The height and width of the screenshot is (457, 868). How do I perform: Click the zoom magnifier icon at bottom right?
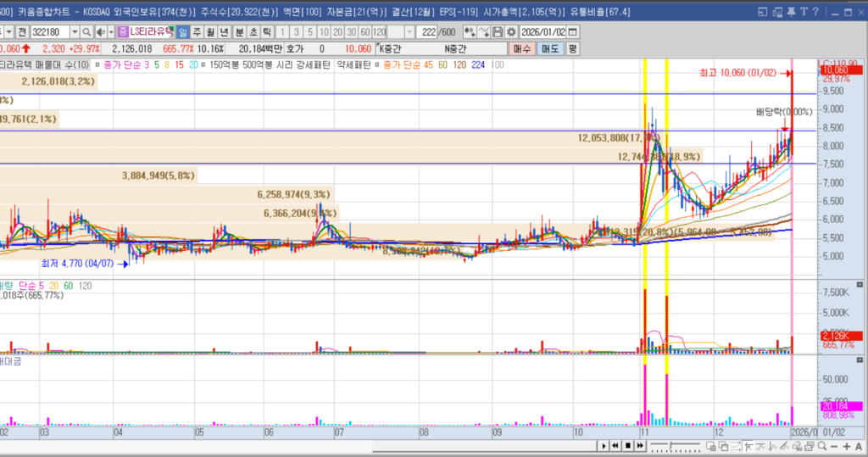[821, 446]
